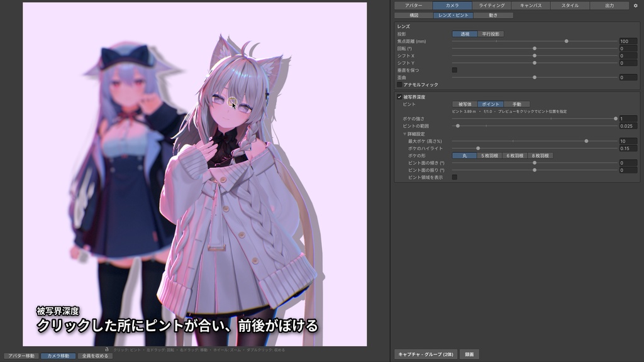
Task: Select the レンズ・ピント sub-tab
Action: [453, 15]
